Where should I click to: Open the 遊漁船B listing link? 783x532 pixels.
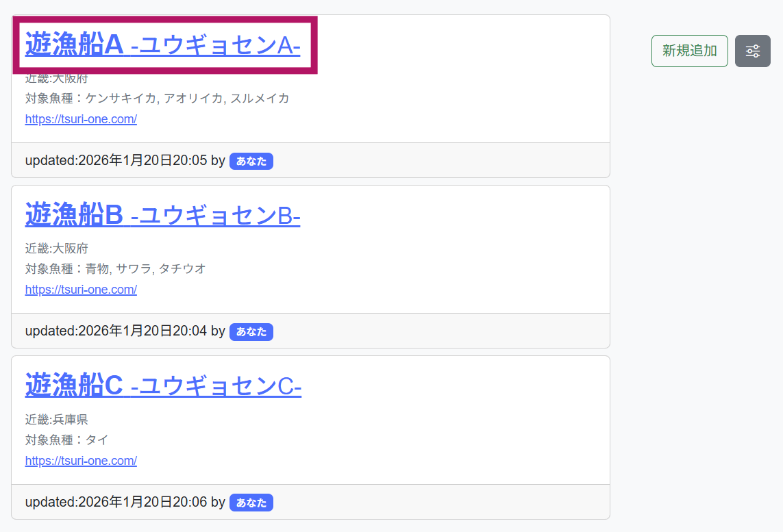point(162,216)
